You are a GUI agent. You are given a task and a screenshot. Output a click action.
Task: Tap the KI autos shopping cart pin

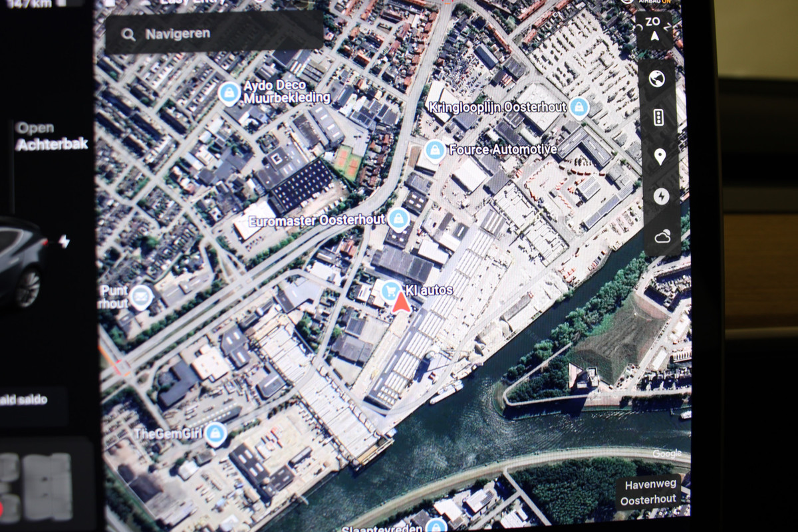(x=390, y=290)
